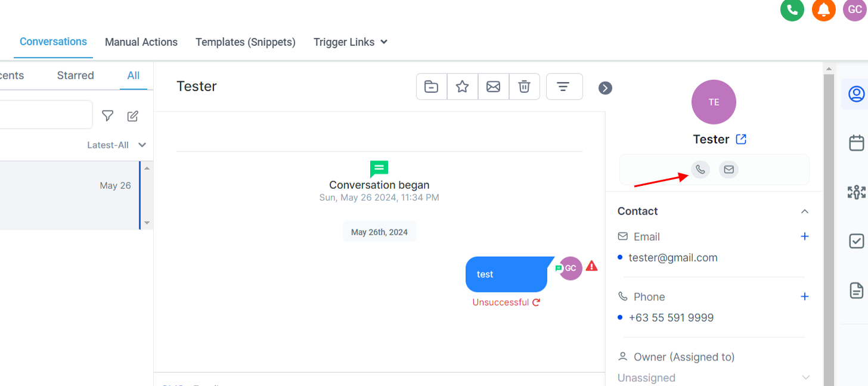Collapse the Contact section
The height and width of the screenshot is (386, 868).
click(x=804, y=211)
